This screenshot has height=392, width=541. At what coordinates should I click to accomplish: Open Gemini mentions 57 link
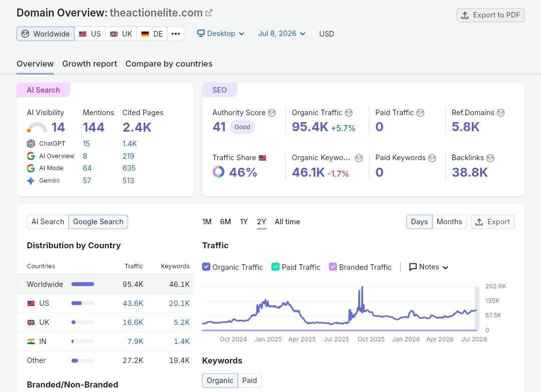[87, 181]
